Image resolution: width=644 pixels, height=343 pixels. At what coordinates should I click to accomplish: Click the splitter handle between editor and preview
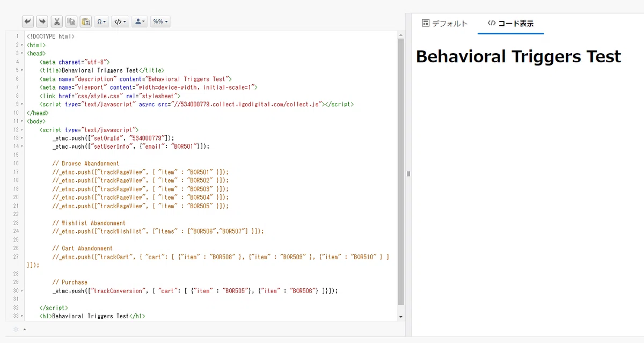[408, 173]
